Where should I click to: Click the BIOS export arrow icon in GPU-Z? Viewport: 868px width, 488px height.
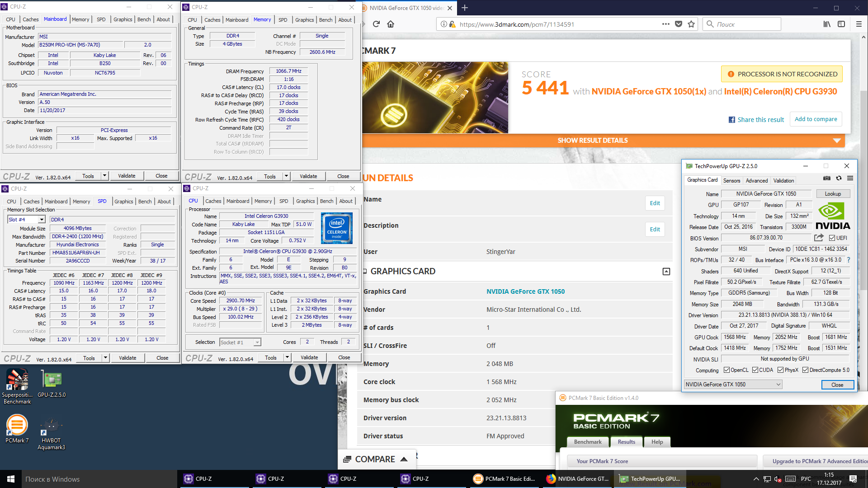[x=819, y=238]
